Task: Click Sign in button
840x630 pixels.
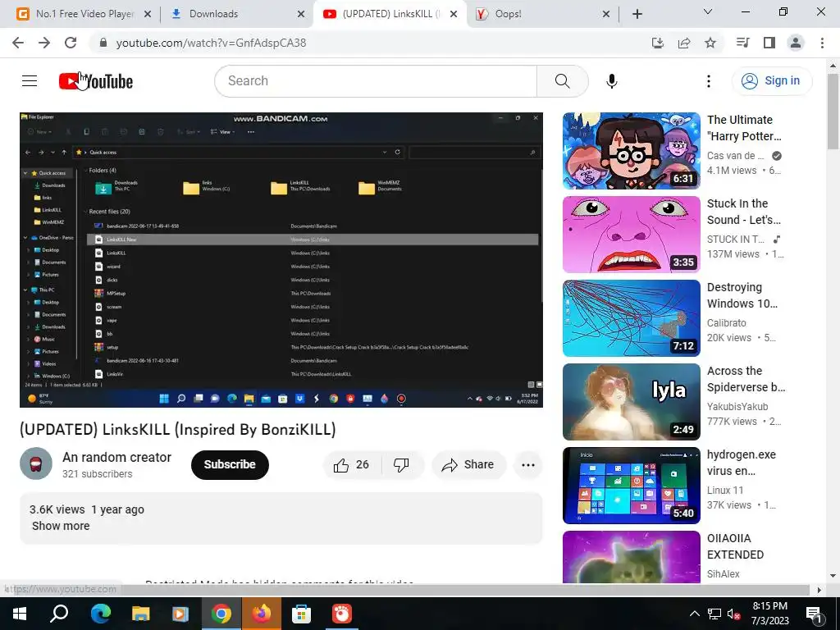Action: (772, 81)
